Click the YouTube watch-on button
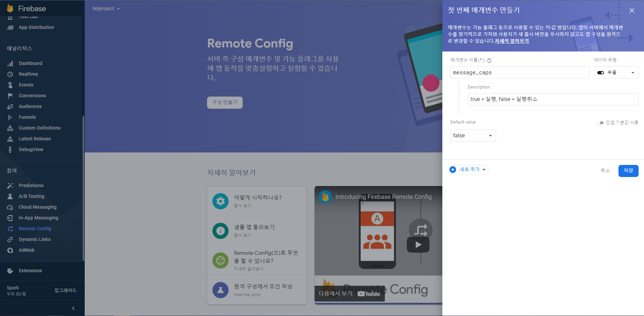Viewport: 644px width, 316px height. [x=350, y=294]
